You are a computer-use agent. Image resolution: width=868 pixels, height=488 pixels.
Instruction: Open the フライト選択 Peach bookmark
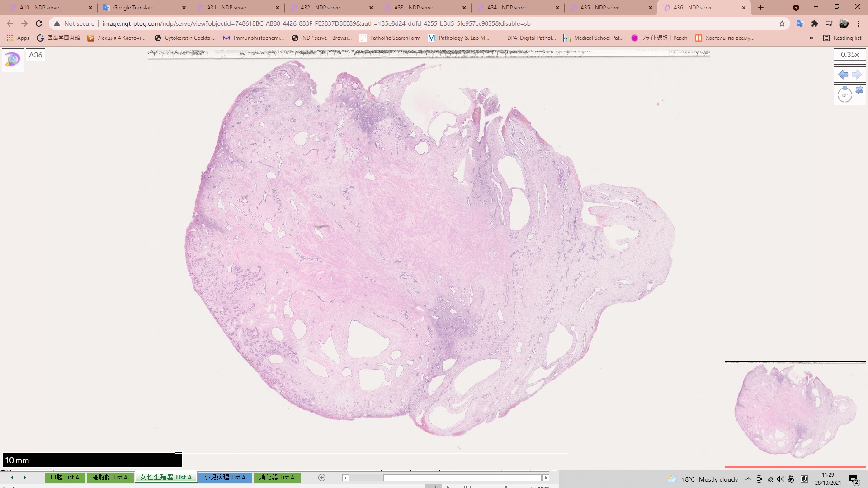point(659,38)
